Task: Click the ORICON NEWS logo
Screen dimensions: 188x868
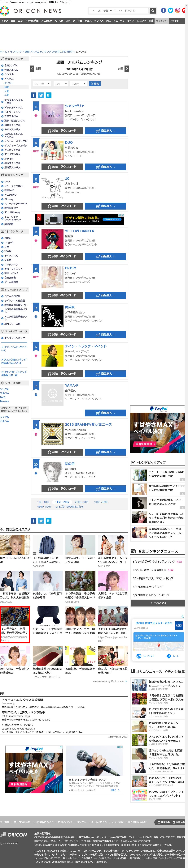Action: (x=31, y=11)
